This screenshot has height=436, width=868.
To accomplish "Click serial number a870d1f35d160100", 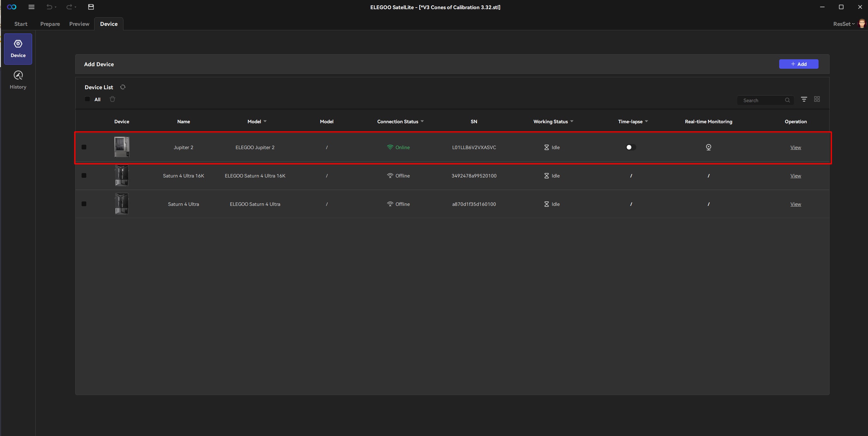I will click(474, 204).
